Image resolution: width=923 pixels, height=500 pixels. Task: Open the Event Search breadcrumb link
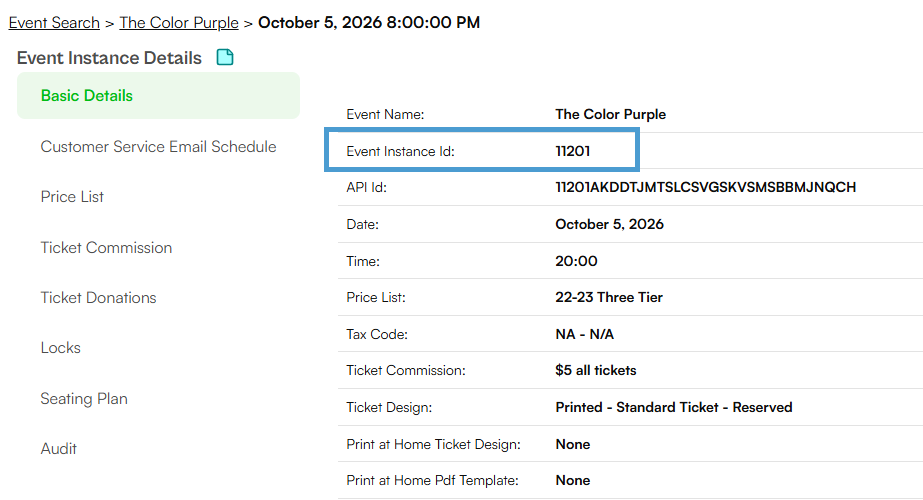coord(54,22)
